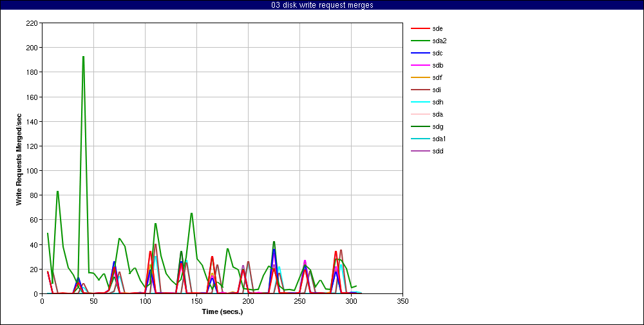The height and width of the screenshot is (325, 644).
Task: Click the purple sdd legend color line
Action: (419, 151)
